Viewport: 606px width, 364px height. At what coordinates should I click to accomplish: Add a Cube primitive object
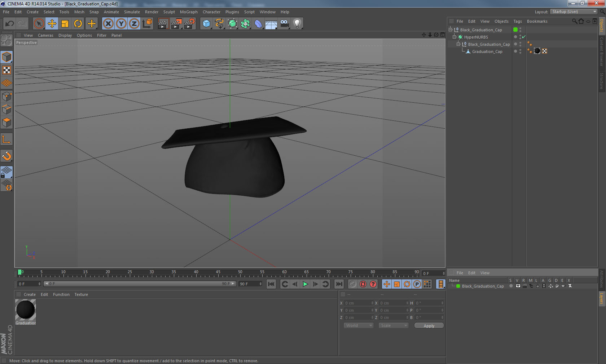[206, 24]
